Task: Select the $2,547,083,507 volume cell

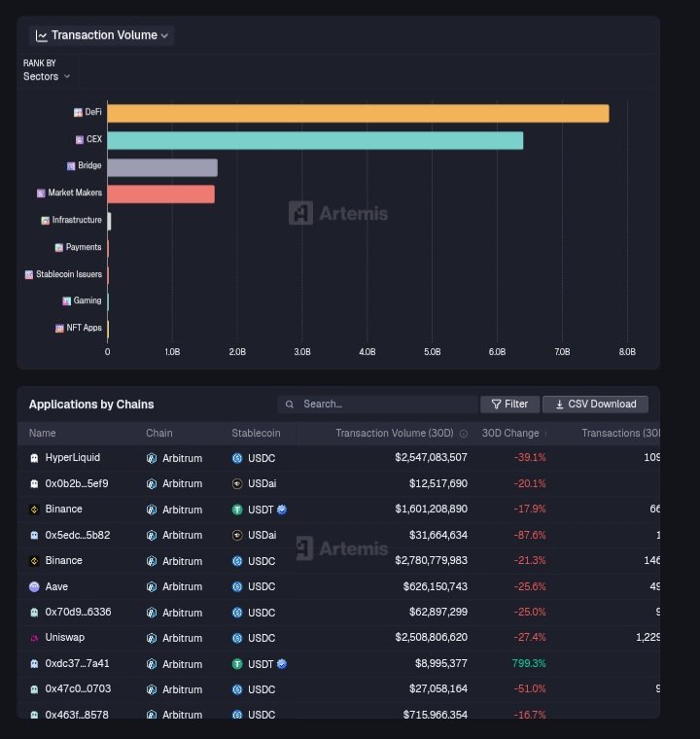Action: pyautogui.click(x=431, y=457)
